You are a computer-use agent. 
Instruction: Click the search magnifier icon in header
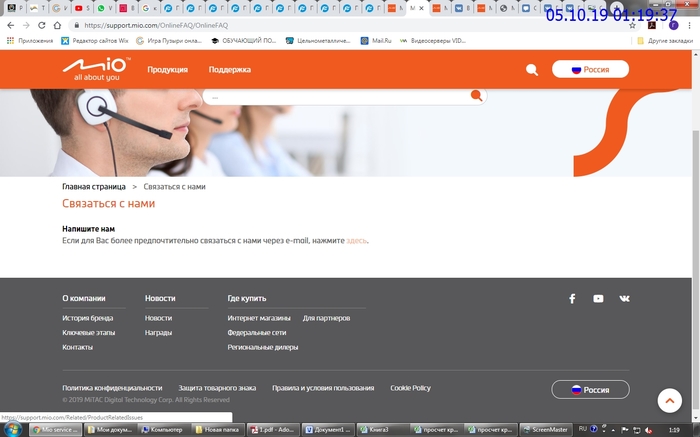point(531,70)
